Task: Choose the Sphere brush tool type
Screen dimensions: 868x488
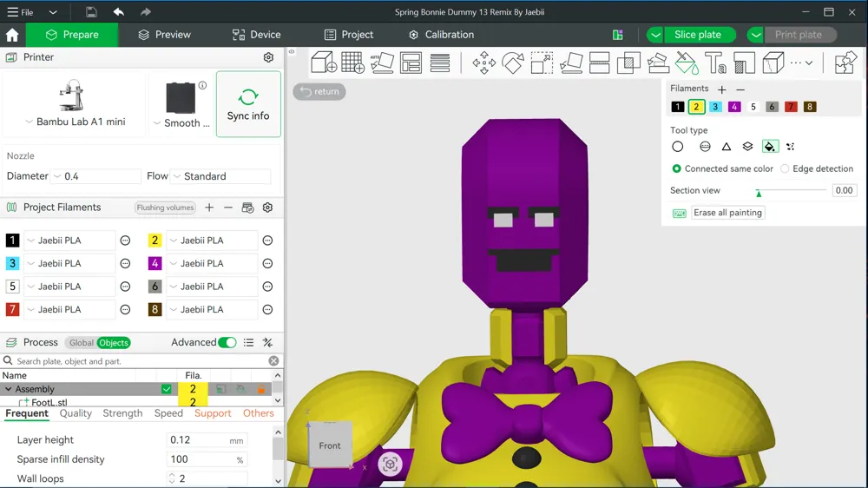Action: pos(705,147)
